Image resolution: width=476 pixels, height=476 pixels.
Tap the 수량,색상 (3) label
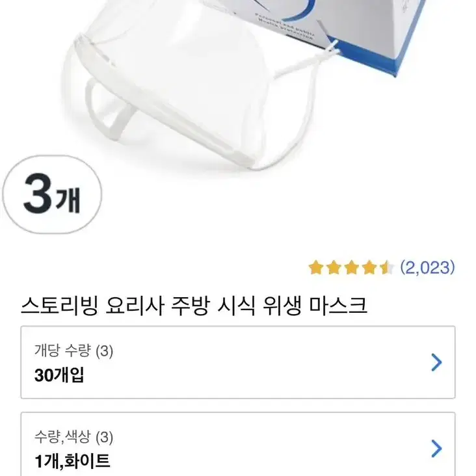73,437
